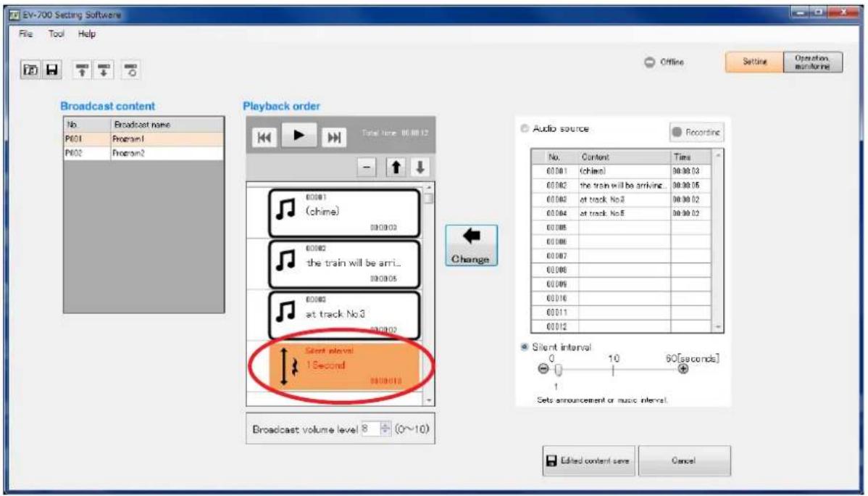Click the broadcast volume level field
The width and height of the screenshot is (868, 496).
click(370, 429)
